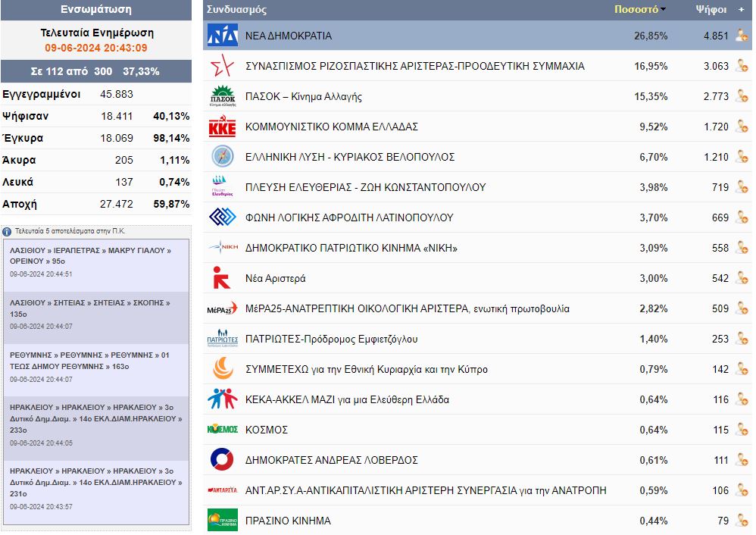Screen dimensions: 756x535
Task: Open ΗΡΑΚΛΕΙΟΥ 233ο polling station result
Action: (x=96, y=419)
